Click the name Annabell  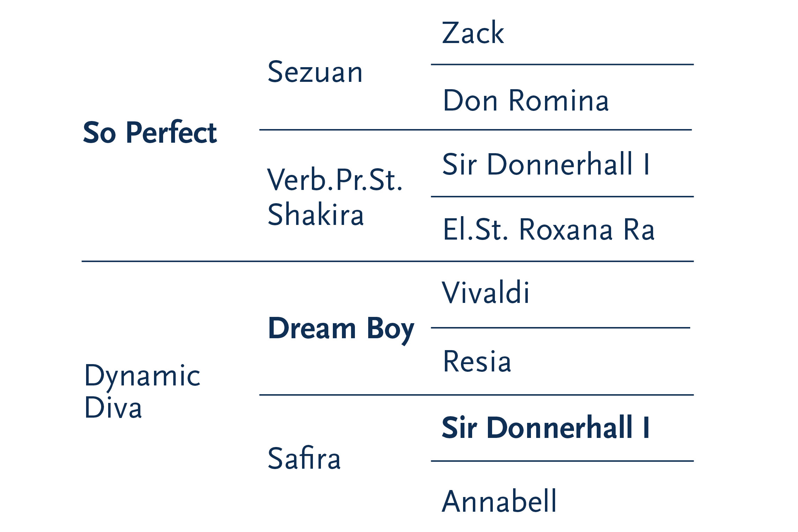pyautogui.click(x=499, y=502)
